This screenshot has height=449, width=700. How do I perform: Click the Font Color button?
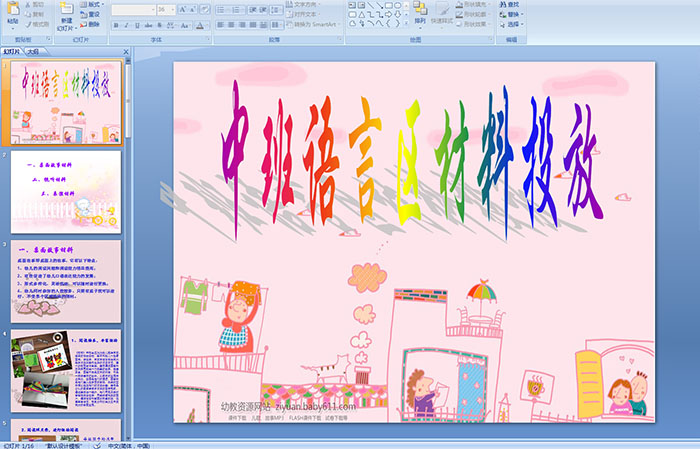(x=200, y=25)
